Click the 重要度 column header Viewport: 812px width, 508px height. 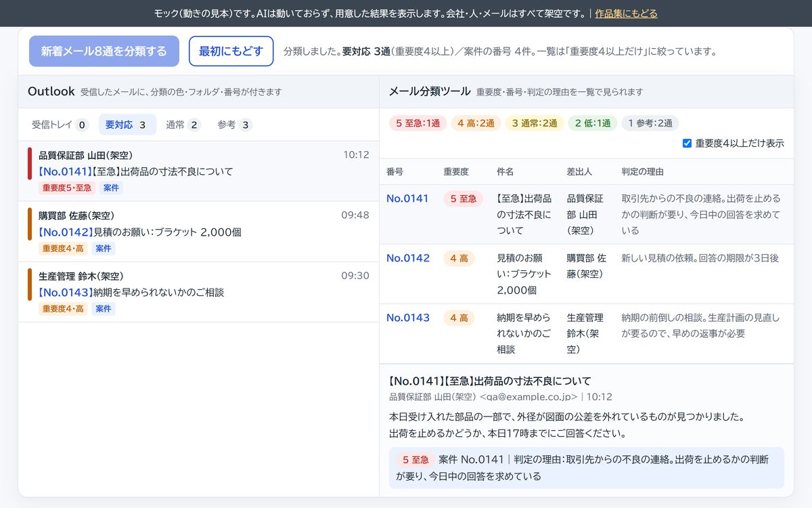click(x=456, y=172)
